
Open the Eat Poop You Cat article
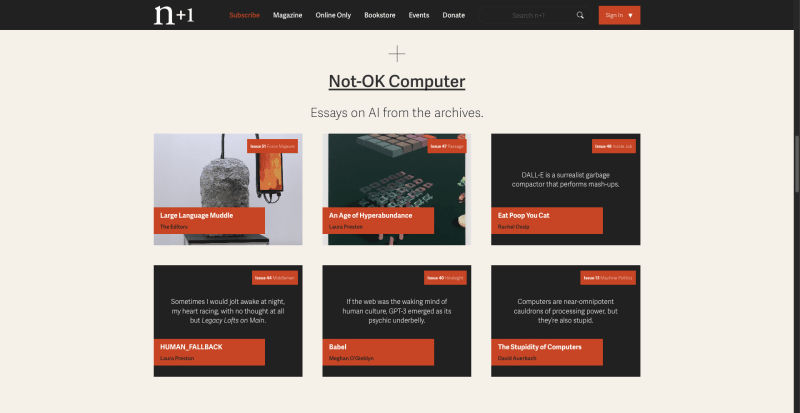[523, 215]
